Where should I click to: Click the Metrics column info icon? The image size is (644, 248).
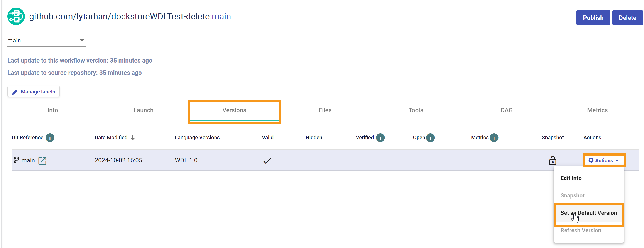pos(494,138)
